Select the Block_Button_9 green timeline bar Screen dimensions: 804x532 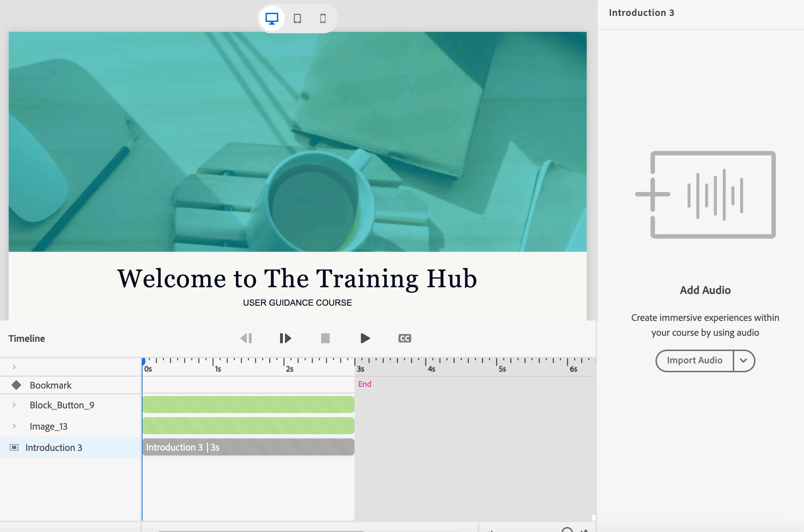click(x=248, y=404)
